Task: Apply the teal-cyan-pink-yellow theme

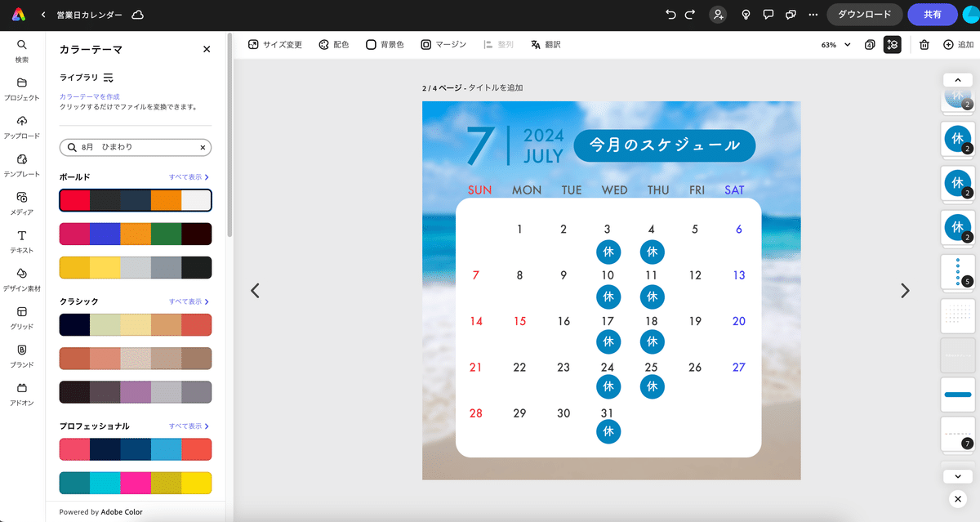Action: click(136, 483)
